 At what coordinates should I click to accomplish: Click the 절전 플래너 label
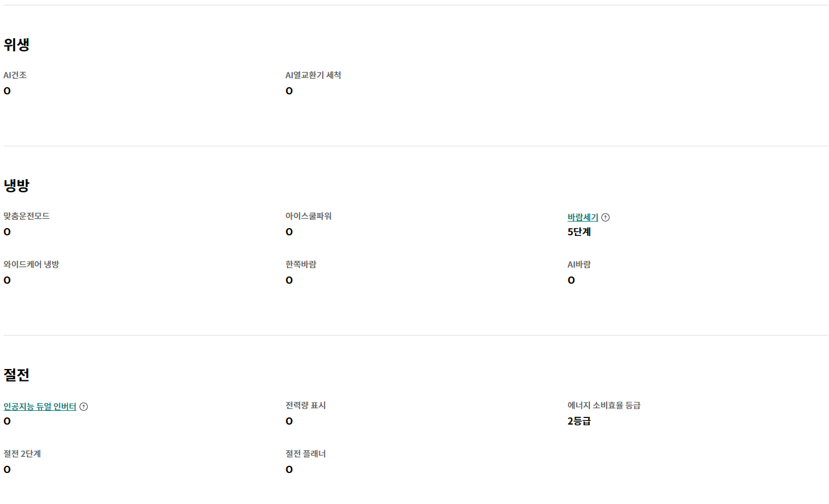click(305, 454)
